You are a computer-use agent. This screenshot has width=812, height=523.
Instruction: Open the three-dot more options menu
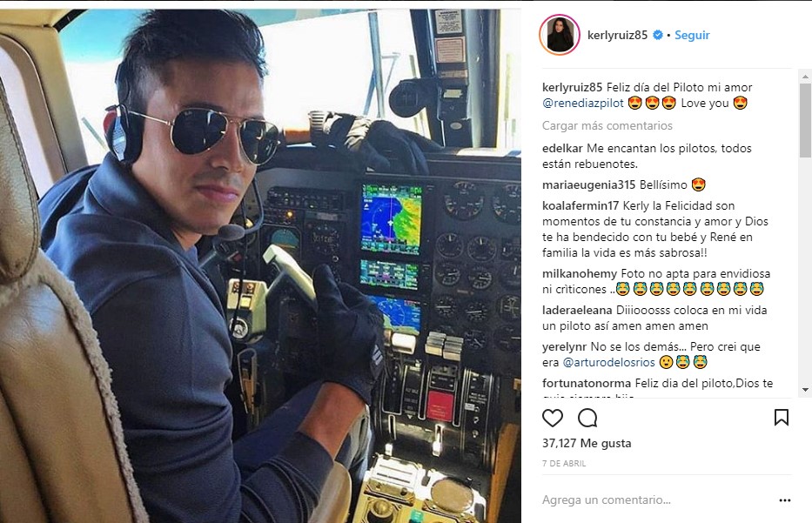tap(784, 500)
